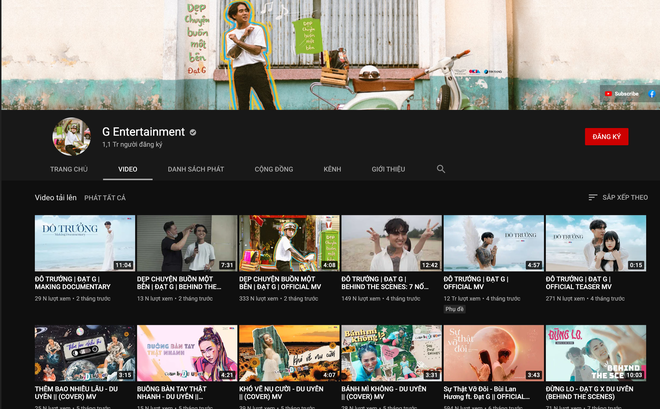Open Thêm Bao Nhiêu Lâu cover thumbnail
This screenshot has height=409, width=660.
coord(85,353)
